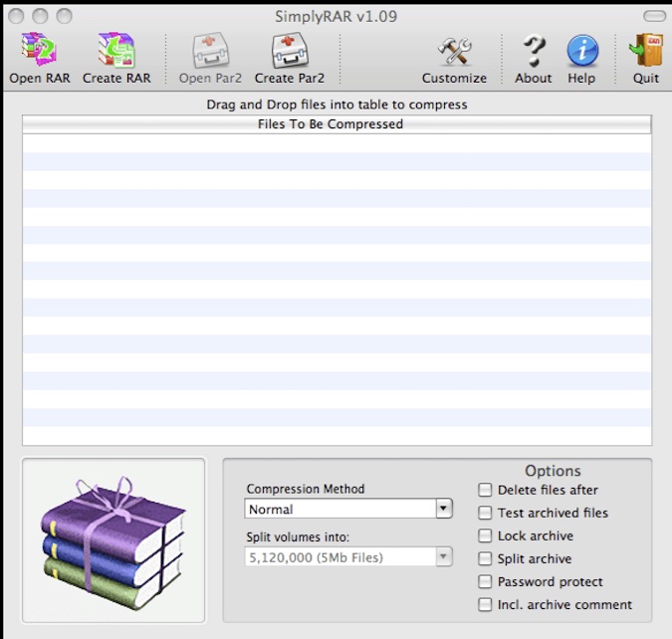
Task: Click the Create RAR toolbar icon
Action: pos(115,51)
